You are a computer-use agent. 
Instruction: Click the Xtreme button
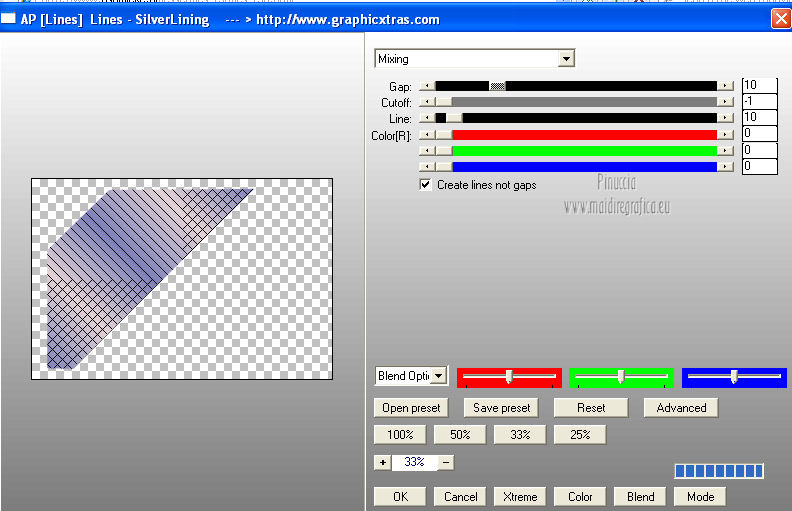(x=520, y=497)
